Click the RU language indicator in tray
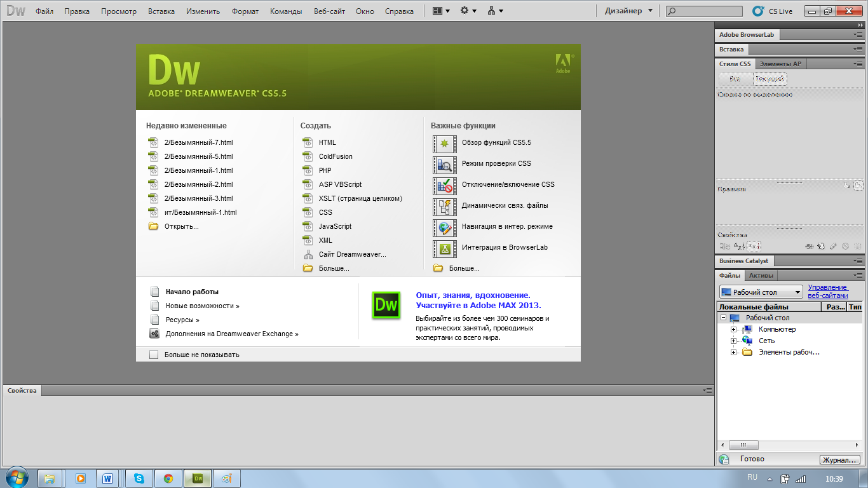 (752, 477)
